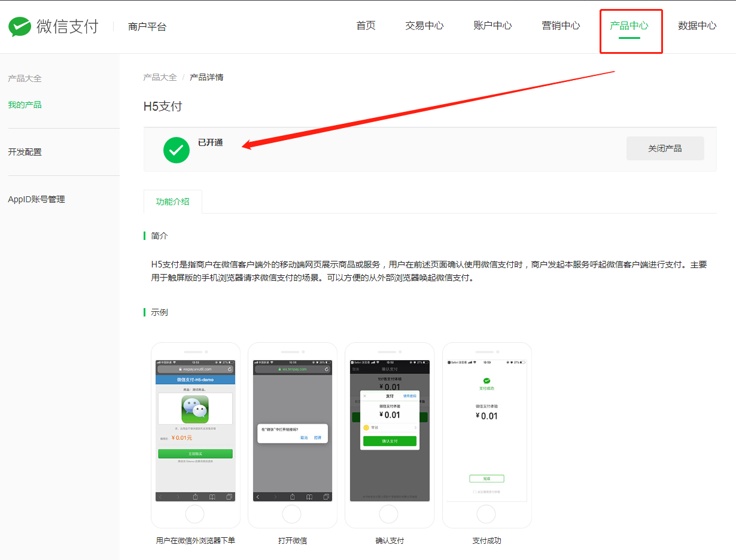Open the 用户在微信外浏览器下单 phone example image
This screenshot has height=560, width=736.
pos(196,435)
